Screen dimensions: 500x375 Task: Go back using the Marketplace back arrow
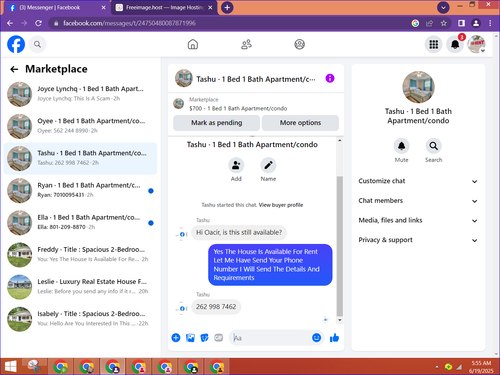[14, 69]
